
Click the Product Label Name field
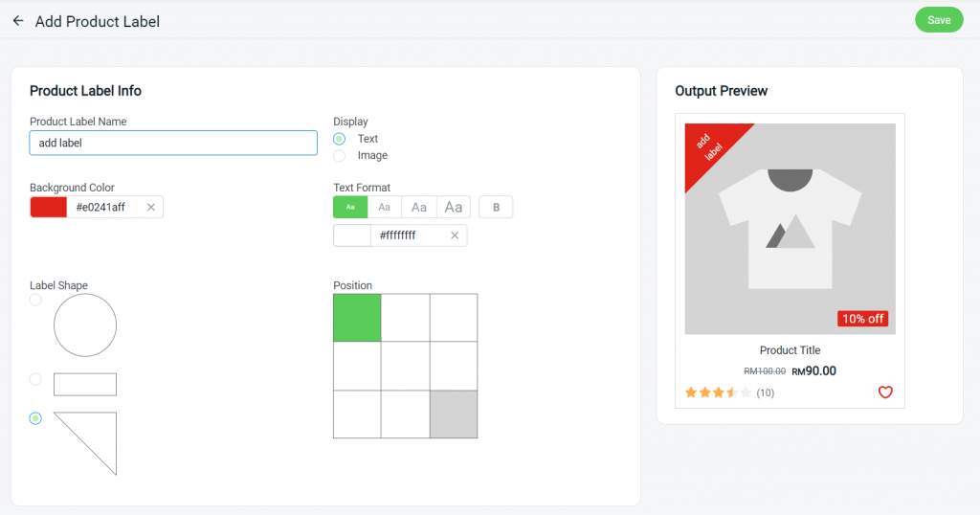tap(173, 144)
